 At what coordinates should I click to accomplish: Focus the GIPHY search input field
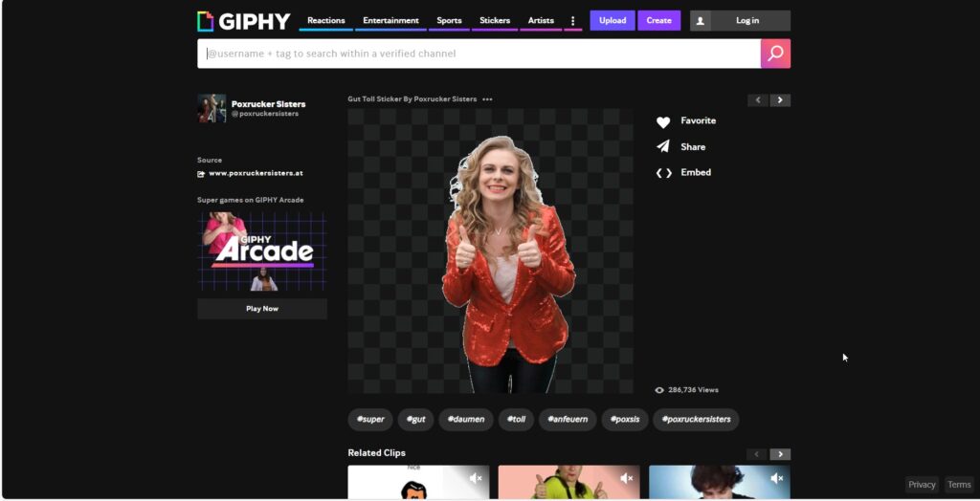479,54
